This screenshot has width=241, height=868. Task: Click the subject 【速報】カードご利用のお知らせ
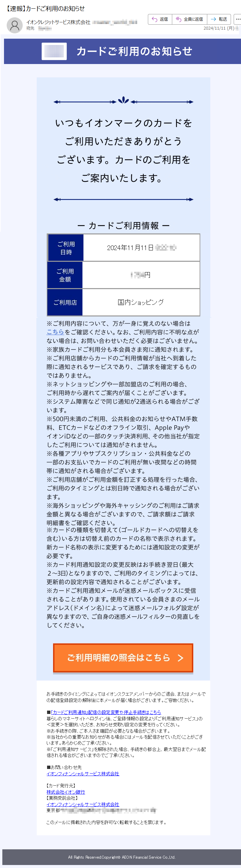pyautogui.click(x=45, y=8)
